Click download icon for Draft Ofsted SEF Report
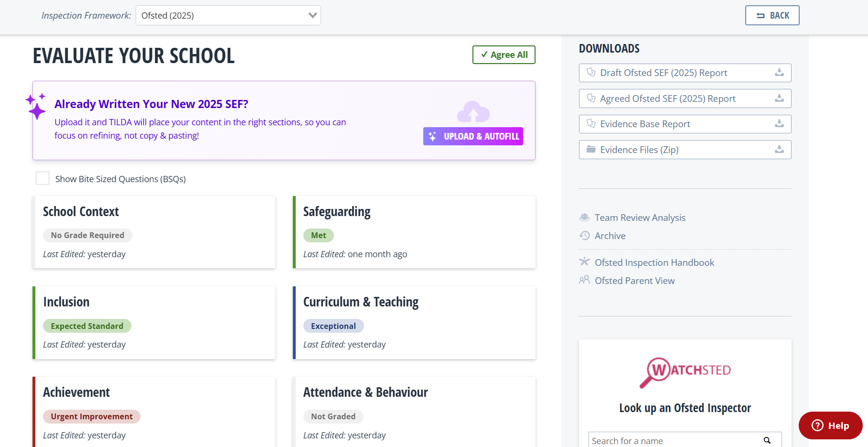This screenshot has height=447, width=868. (x=779, y=73)
